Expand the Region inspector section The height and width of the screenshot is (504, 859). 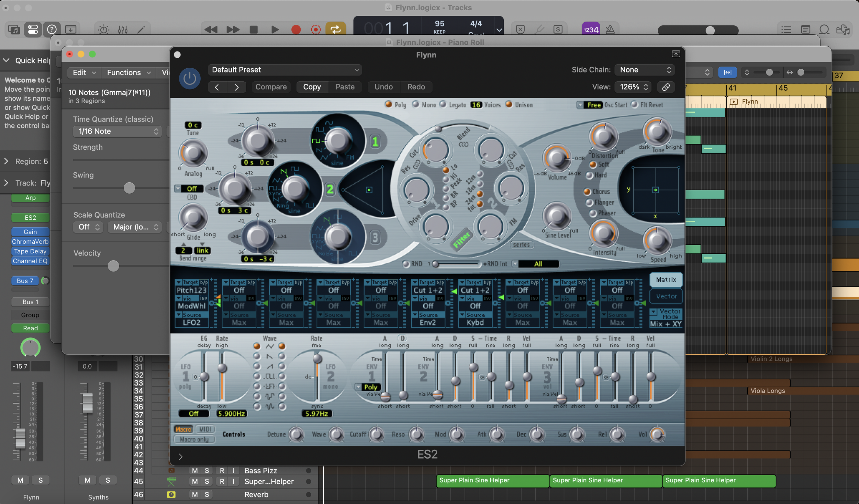(6, 161)
